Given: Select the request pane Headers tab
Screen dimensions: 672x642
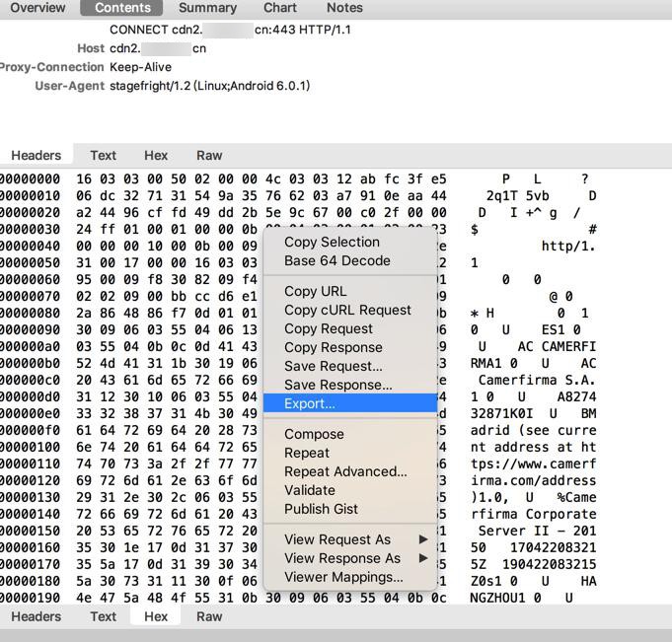Looking at the screenshot, I should click(36, 155).
